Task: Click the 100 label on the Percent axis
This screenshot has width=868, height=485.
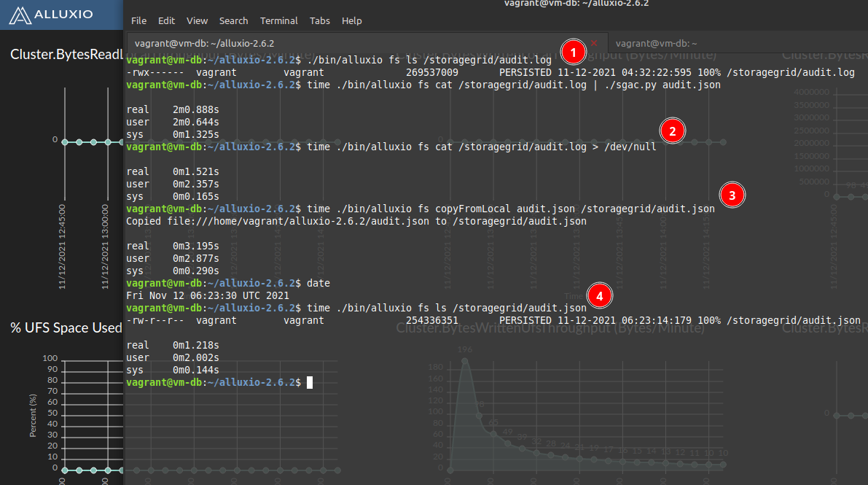Action: point(50,358)
